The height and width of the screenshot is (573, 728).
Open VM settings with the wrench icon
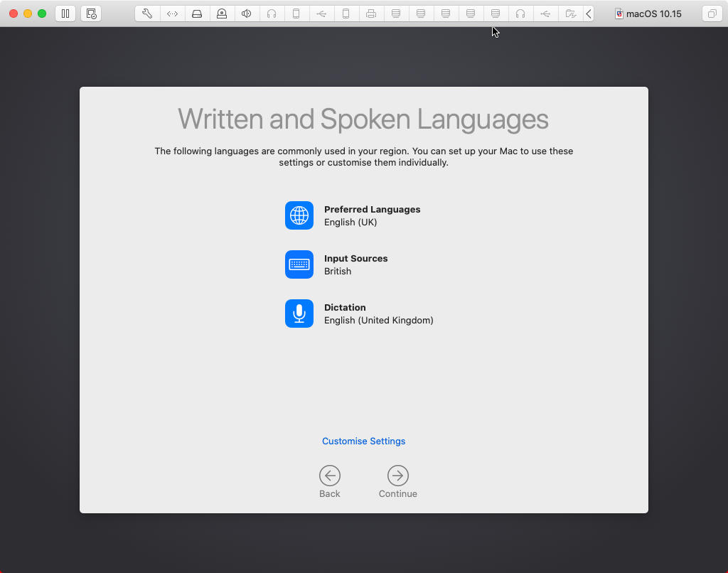tap(147, 13)
